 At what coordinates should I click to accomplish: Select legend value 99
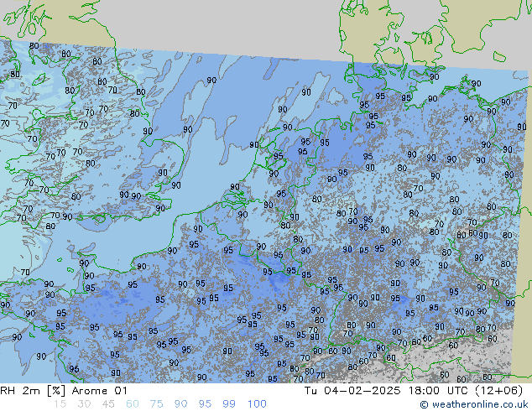click(229, 404)
